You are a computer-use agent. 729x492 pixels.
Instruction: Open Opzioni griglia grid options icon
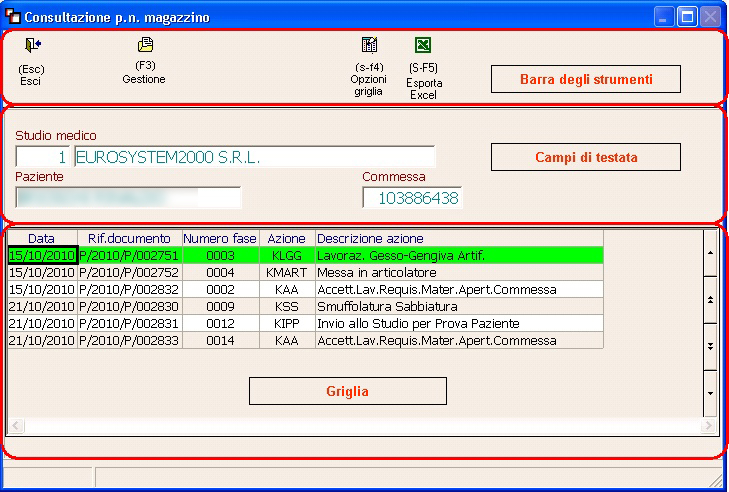coord(370,45)
